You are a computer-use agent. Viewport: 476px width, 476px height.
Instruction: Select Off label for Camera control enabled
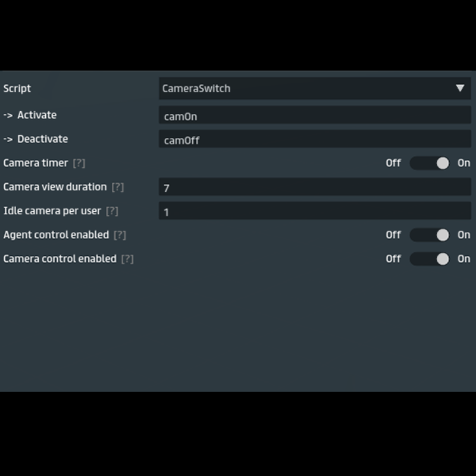(x=393, y=259)
